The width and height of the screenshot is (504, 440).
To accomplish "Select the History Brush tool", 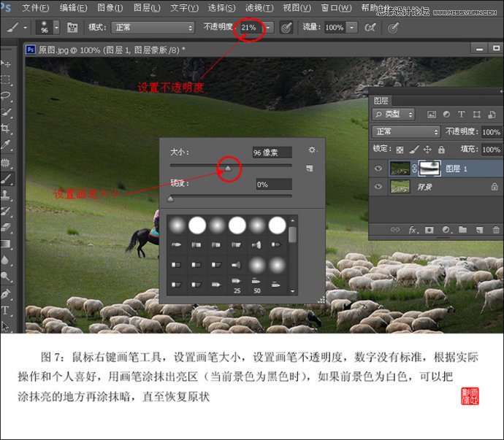I will (6, 211).
